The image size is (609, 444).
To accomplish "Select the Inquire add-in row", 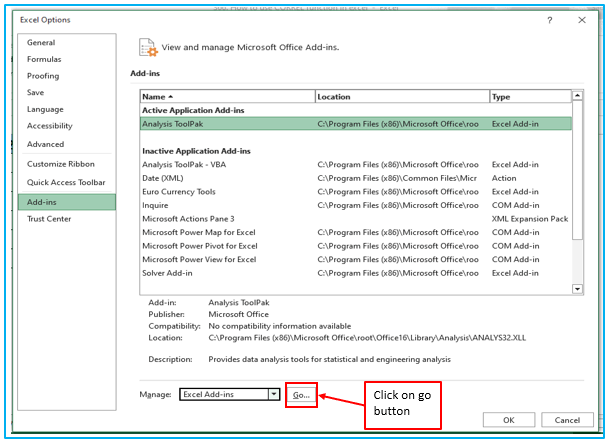I will [356, 205].
